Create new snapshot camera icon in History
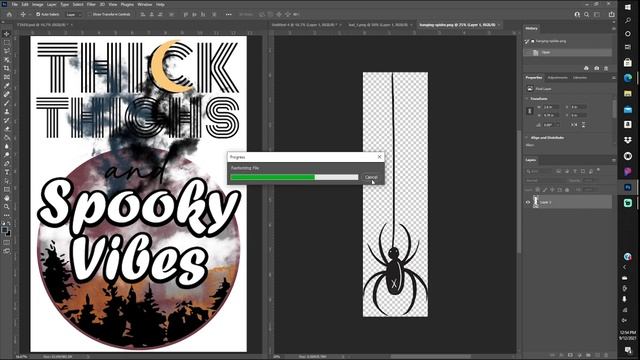This screenshot has width=640, height=360. pos(596,68)
